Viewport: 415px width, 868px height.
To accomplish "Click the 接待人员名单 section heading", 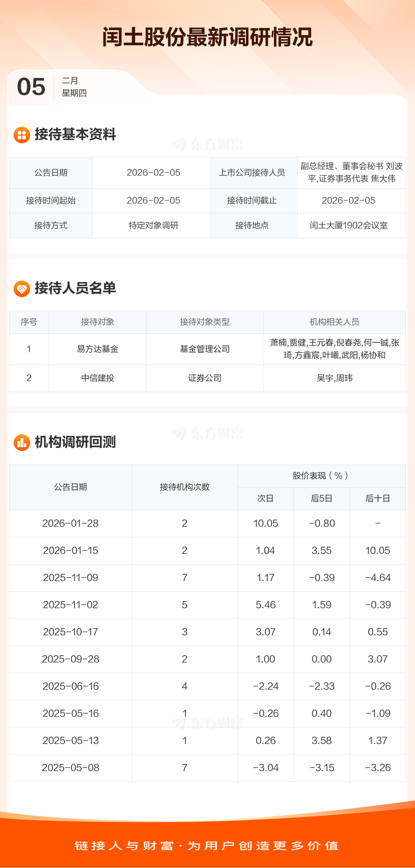I will [x=75, y=288].
